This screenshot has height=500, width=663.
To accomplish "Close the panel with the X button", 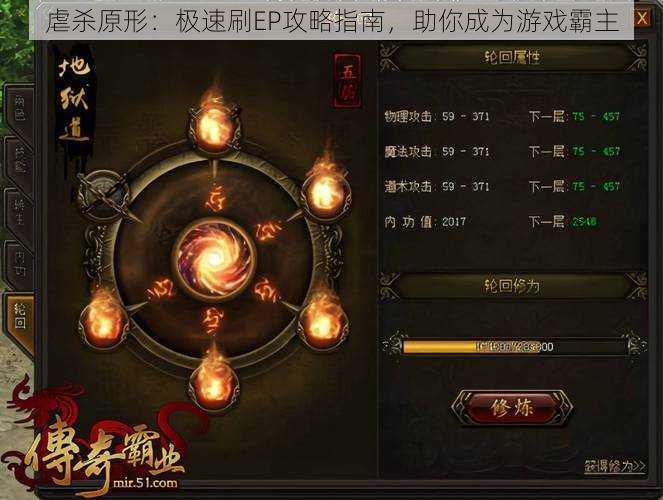I will tap(642, 18).
